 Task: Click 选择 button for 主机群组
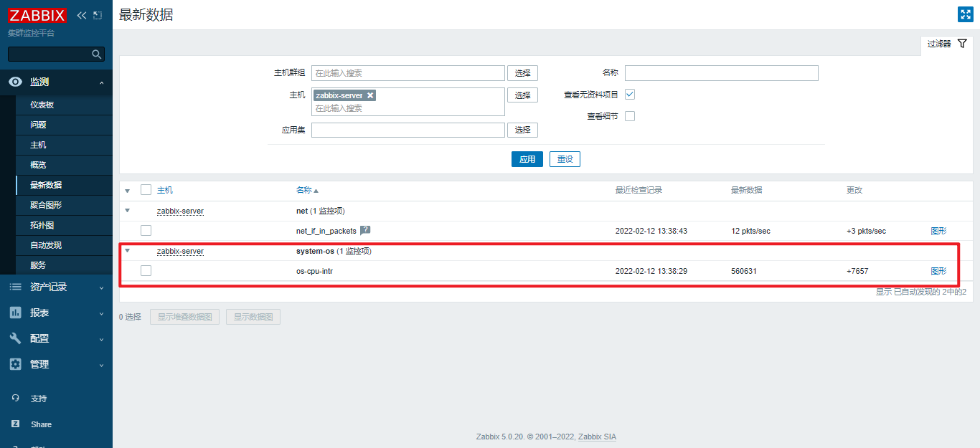(x=522, y=73)
